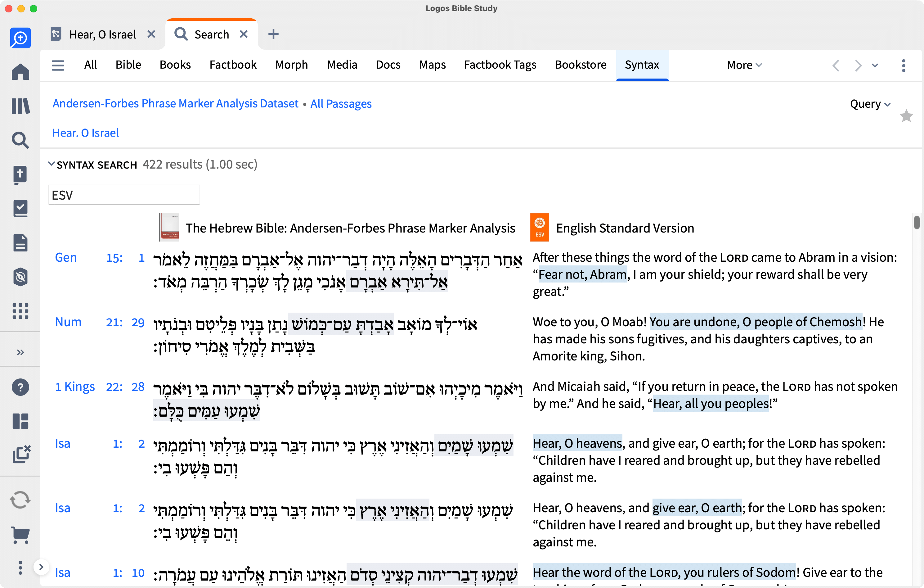
Task: Go back with left arrow
Action: [x=836, y=66]
